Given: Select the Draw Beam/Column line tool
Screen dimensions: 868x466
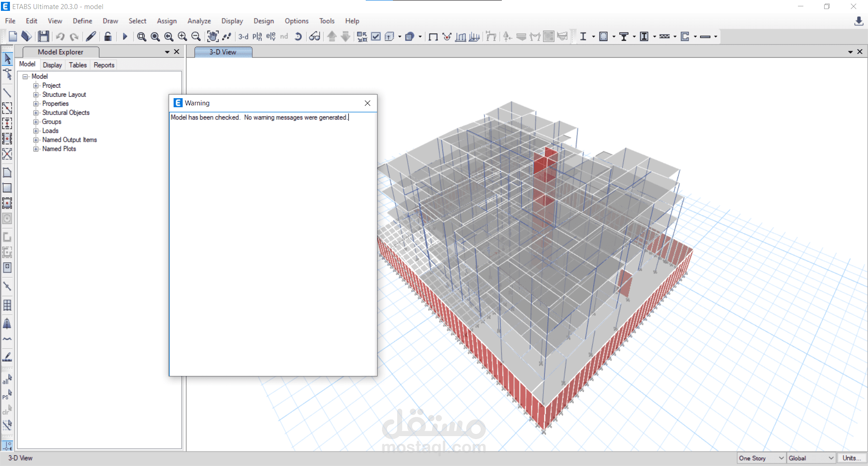Looking at the screenshot, I should click(x=7, y=93).
